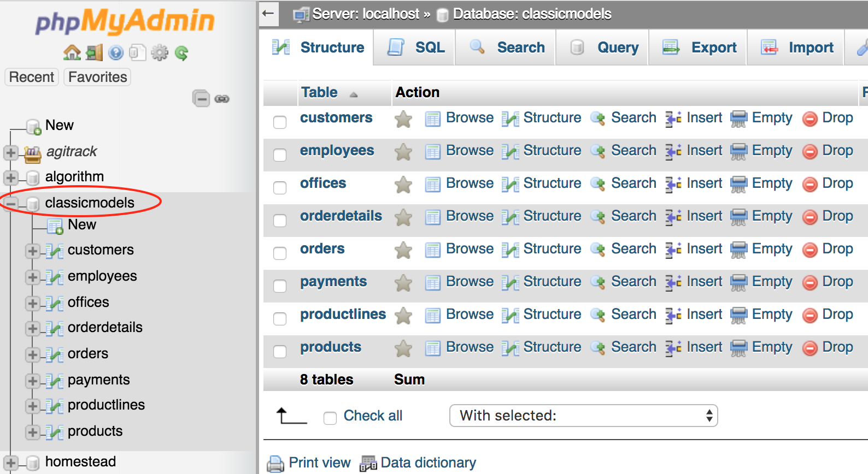Click the collapse all icon in navigation tree

coord(201,99)
